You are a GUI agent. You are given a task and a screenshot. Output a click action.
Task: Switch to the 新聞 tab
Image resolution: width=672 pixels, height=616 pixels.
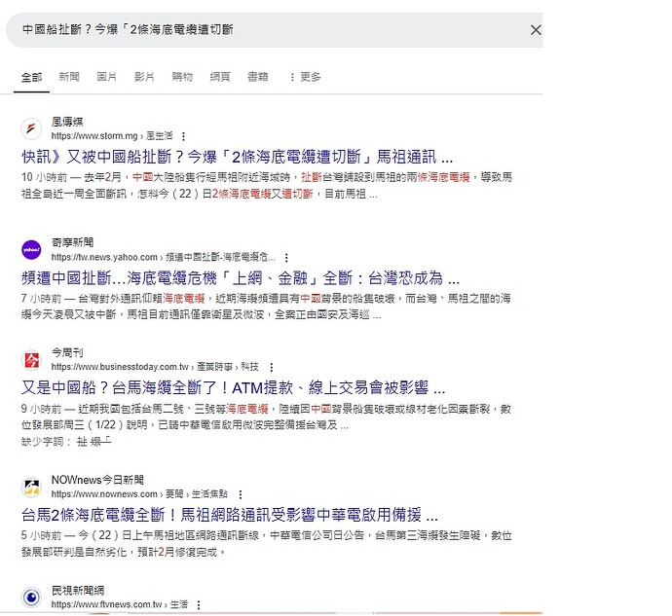click(x=69, y=77)
